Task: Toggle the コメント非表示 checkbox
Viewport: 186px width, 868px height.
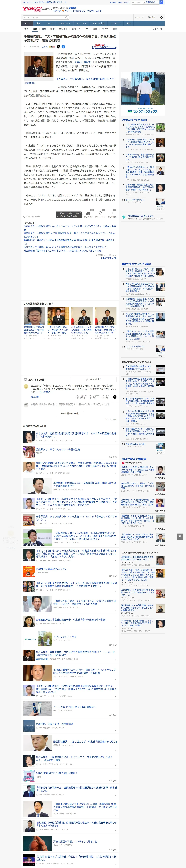Action: click(102, 420)
